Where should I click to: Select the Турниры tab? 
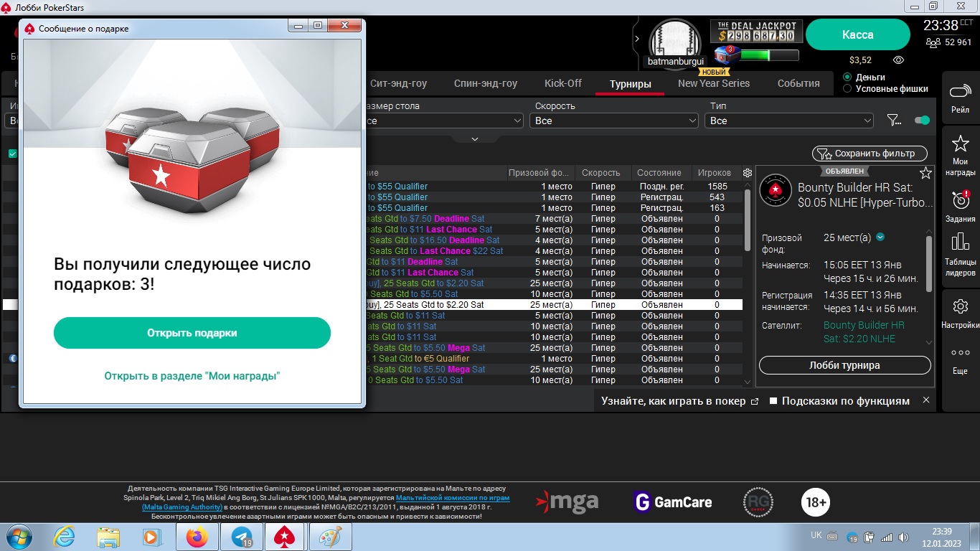pyautogui.click(x=631, y=84)
